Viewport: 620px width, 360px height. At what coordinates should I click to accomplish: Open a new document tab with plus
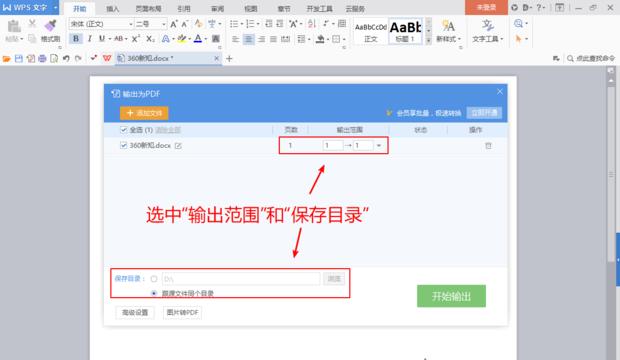pyautogui.click(x=229, y=59)
